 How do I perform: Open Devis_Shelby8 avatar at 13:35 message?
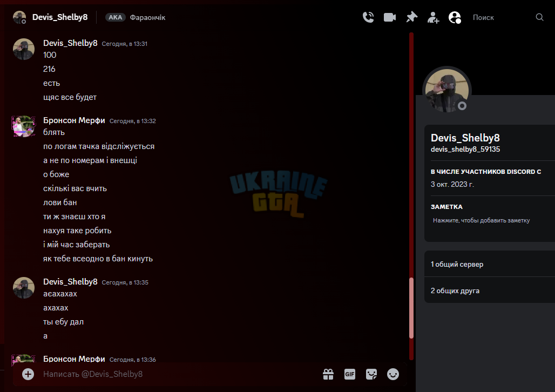tap(24, 288)
